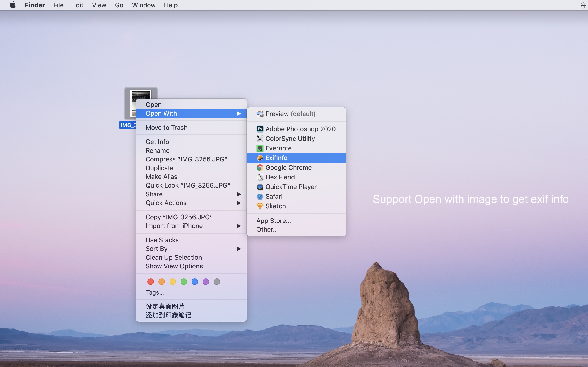
Task: Select Move to Trash
Action: coord(167,128)
